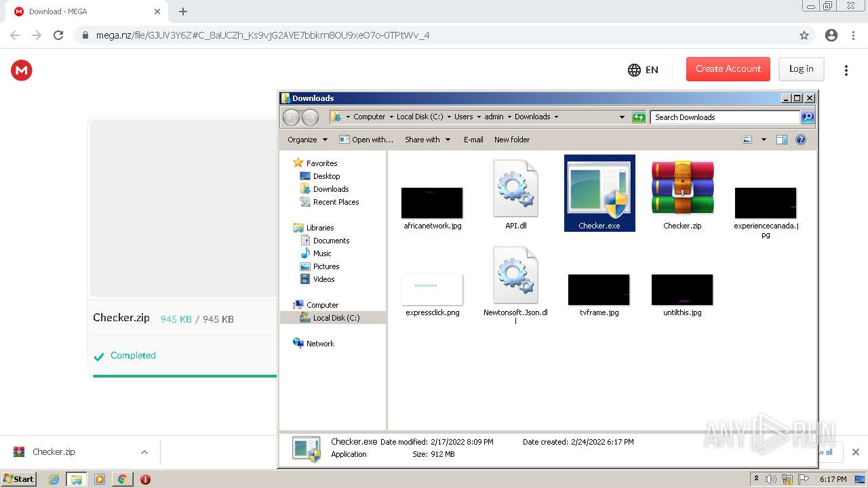Viewport: 868px width, 488px height.
Task: Click the Chrome address bar URL
Action: pyautogui.click(x=262, y=35)
